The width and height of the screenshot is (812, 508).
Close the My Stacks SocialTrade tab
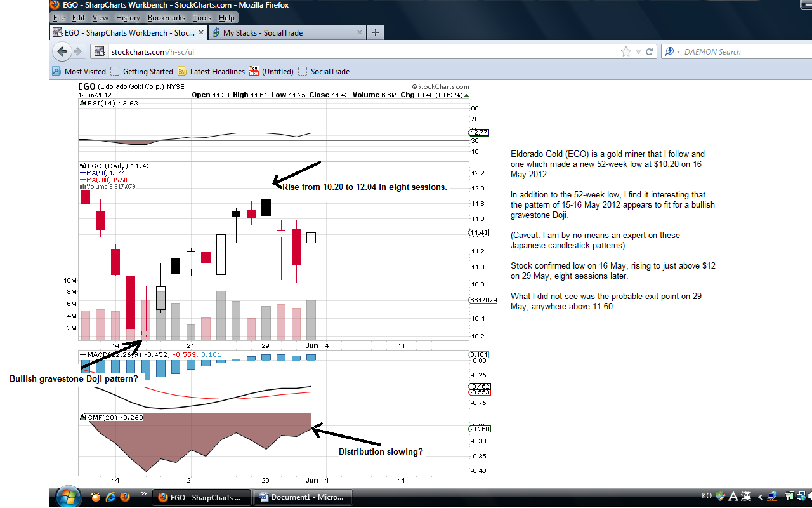click(359, 32)
